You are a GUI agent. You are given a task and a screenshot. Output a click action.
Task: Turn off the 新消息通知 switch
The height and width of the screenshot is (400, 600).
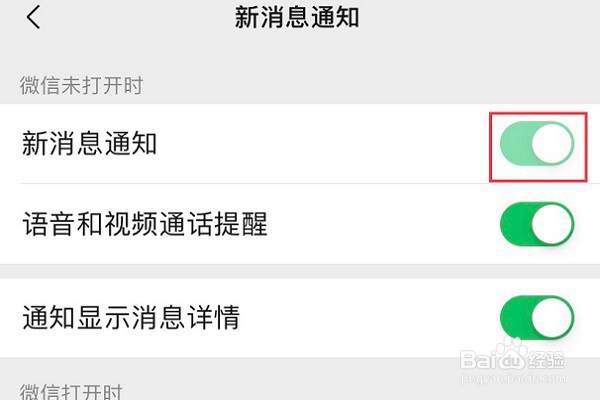[x=537, y=143]
